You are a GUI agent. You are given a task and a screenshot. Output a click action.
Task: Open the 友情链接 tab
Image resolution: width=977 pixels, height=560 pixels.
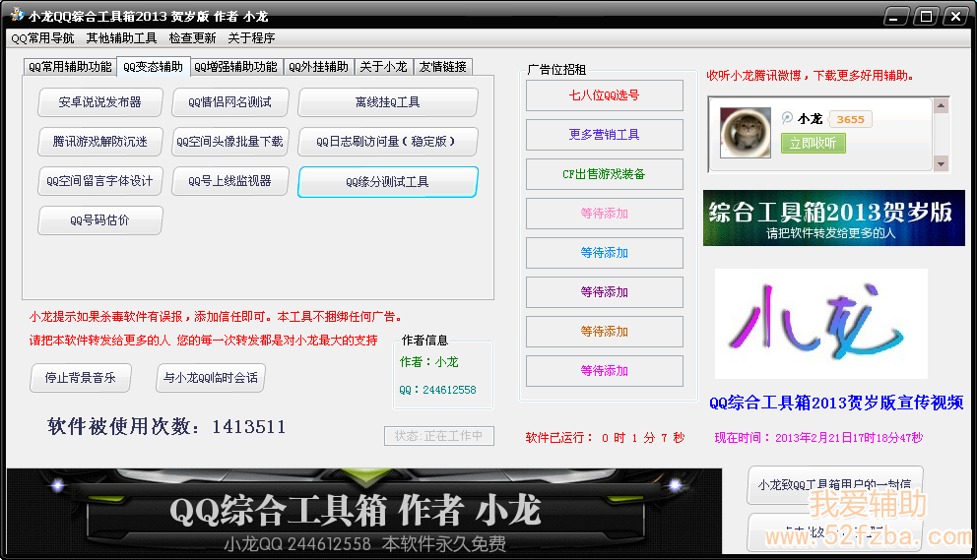pyautogui.click(x=442, y=67)
